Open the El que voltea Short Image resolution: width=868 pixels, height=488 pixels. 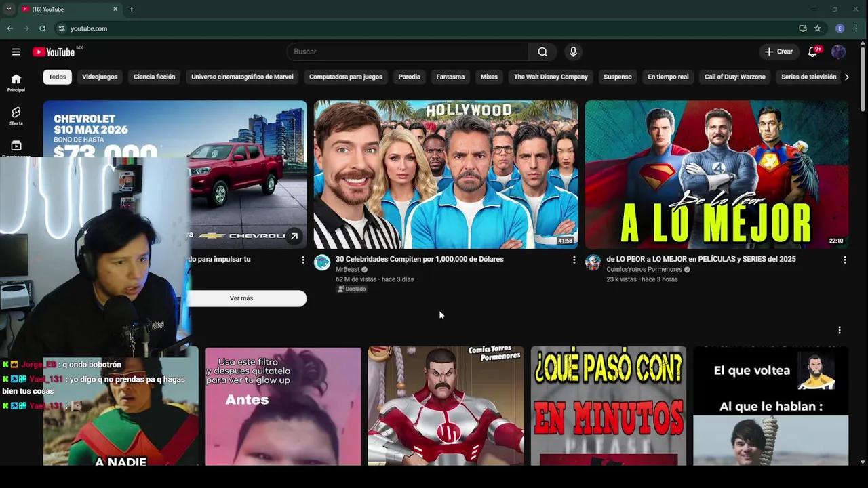click(x=771, y=406)
